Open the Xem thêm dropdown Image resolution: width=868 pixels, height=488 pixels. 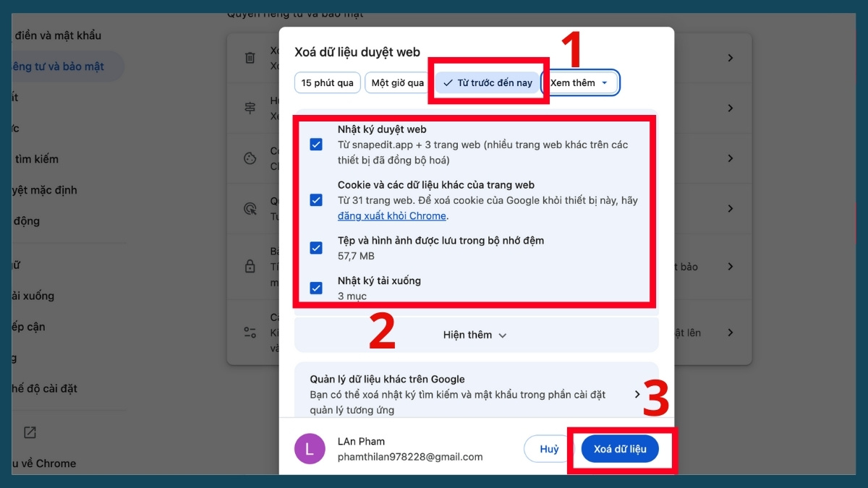pyautogui.click(x=578, y=82)
